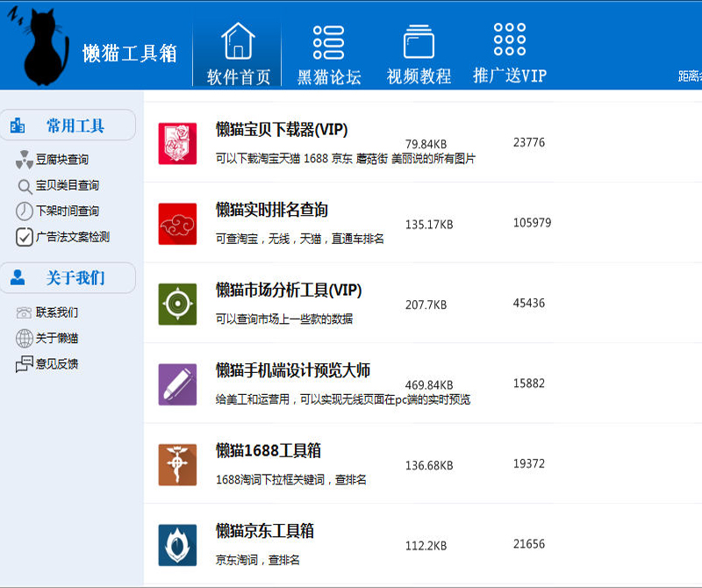Click the telephone icon beside 联系我们
The image size is (702, 588).
(24, 312)
